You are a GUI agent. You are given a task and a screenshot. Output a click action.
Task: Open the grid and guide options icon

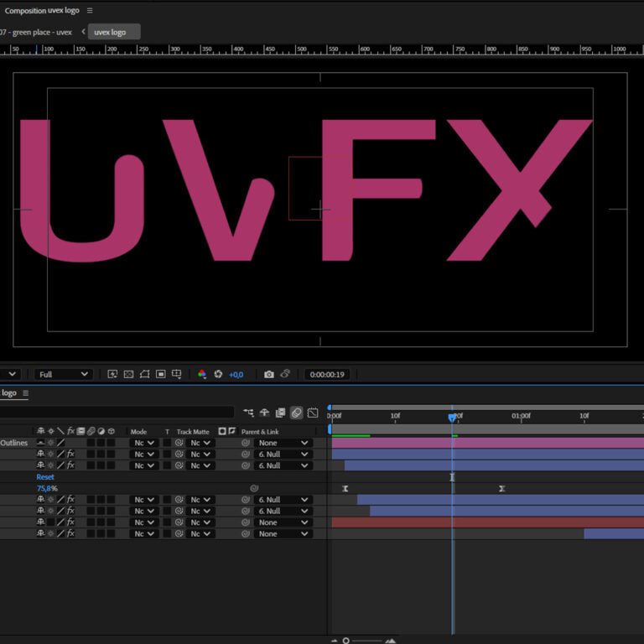pyautogui.click(x=177, y=374)
